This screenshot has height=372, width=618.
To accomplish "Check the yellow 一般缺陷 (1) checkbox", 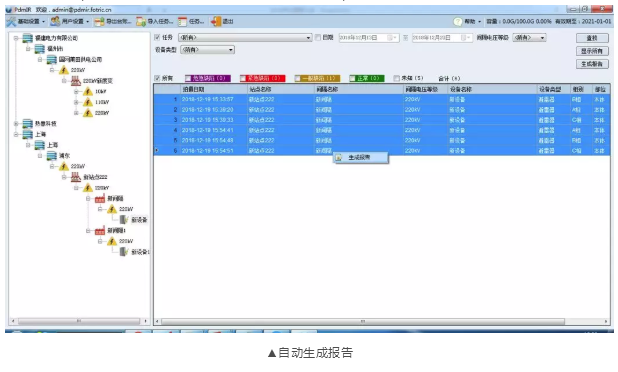I will pos(298,78).
